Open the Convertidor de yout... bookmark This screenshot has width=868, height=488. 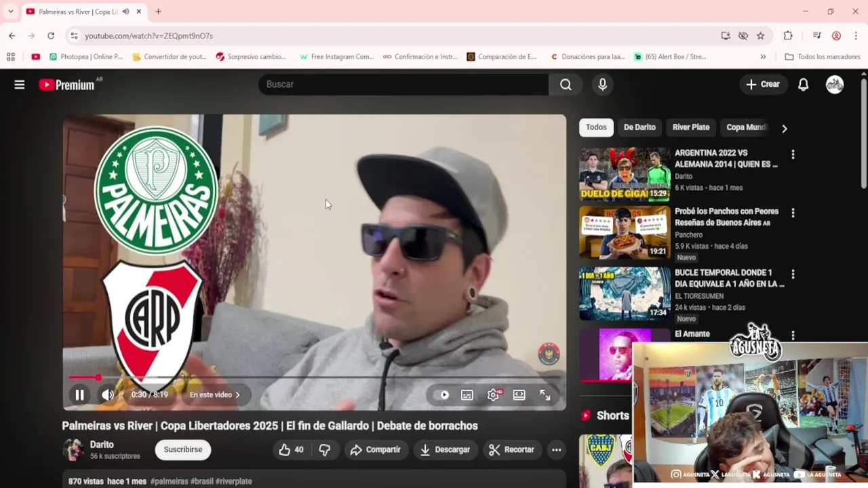pyautogui.click(x=170, y=57)
